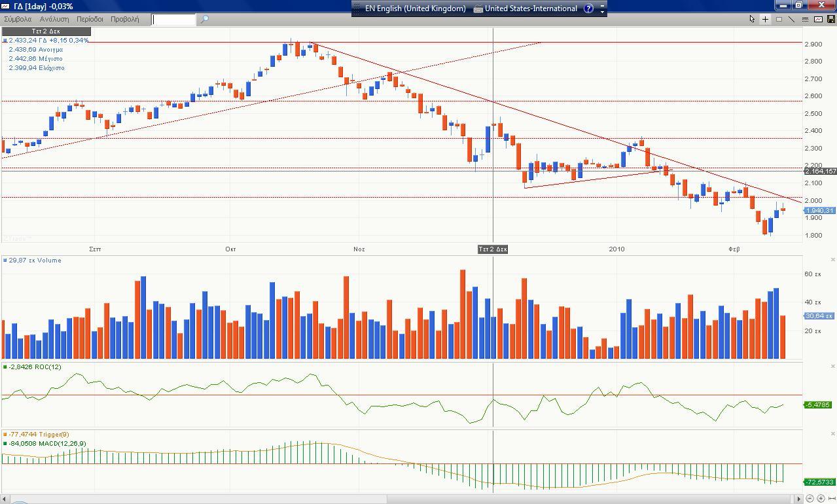Fit chart width using the bottom-right icon
This screenshot has height=504, width=837.
(x=832, y=499)
